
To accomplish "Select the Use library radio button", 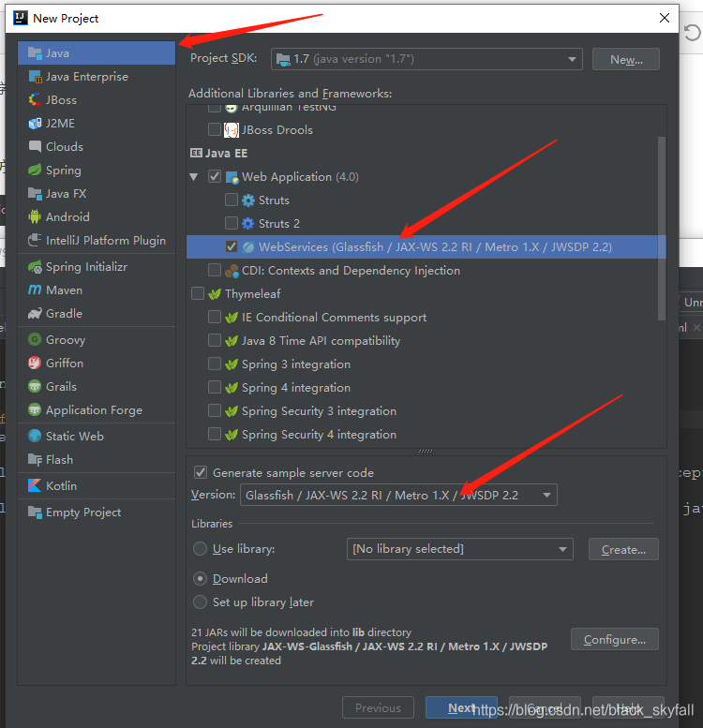I will [x=201, y=549].
